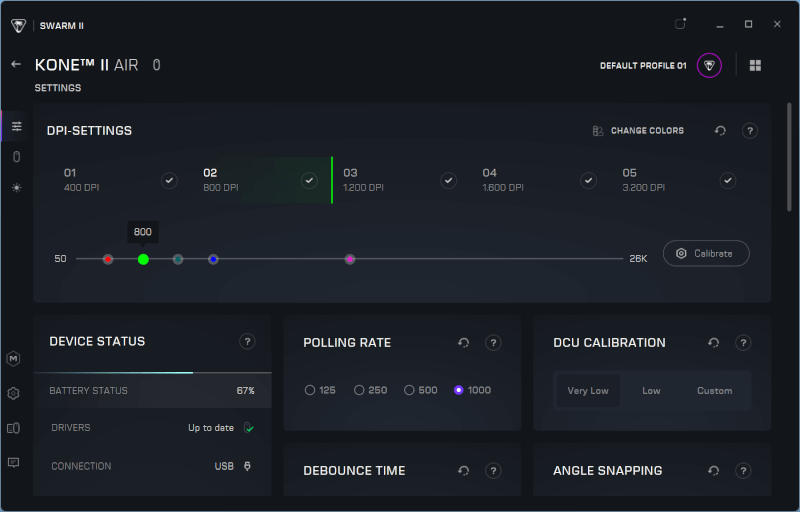
Task: Select the 01 400 DPI stage
Action: [x=122, y=180]
